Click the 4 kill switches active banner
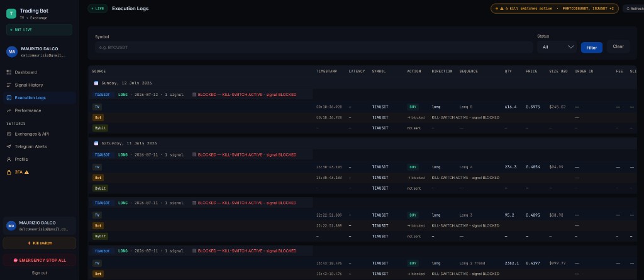644x280 pixels. (555, 8)
